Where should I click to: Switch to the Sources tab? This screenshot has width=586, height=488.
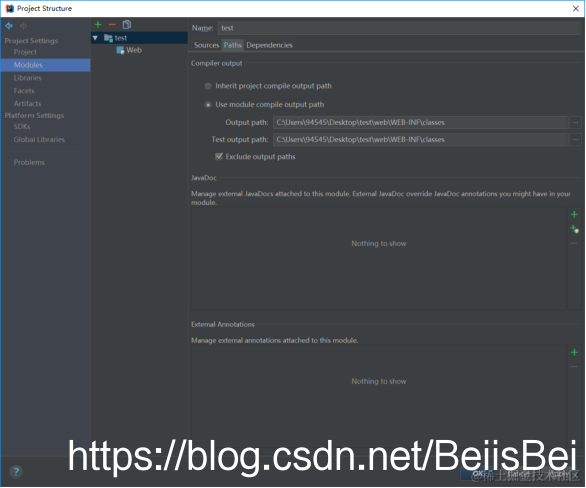[206, 45]
